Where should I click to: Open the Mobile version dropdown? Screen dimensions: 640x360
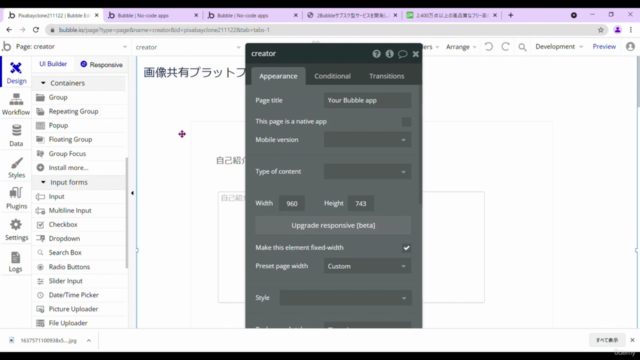(x=367, y=140)
